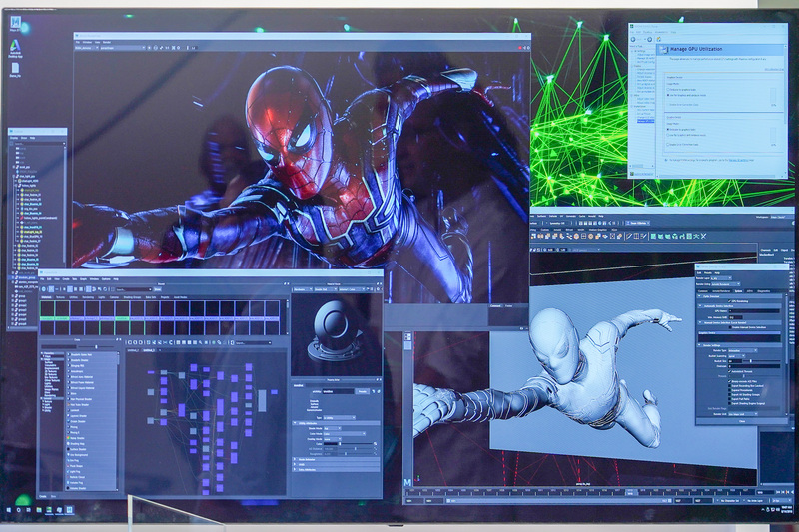The width and height of the screenshot is (799, 532).
Task: Click the red record icon in render view toolbar
Action: [x=520, y=48]
